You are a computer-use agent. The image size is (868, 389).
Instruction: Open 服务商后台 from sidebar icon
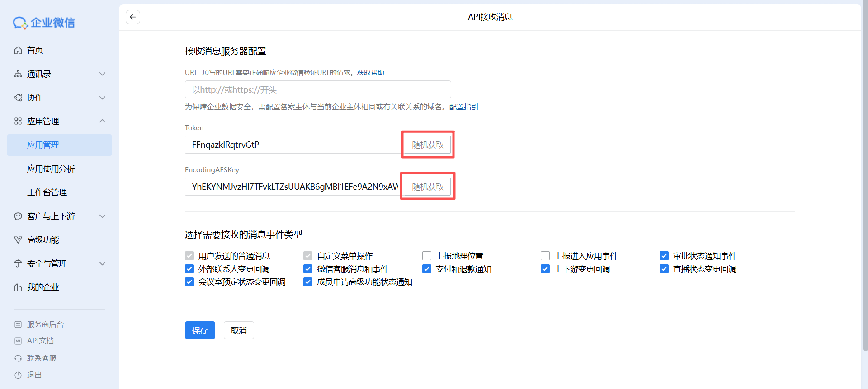point(18,324)
